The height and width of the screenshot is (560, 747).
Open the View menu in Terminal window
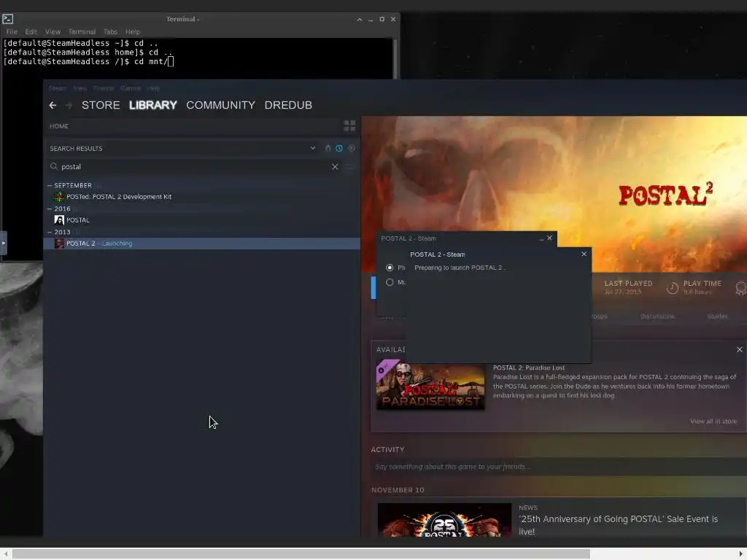pos(53,32)
